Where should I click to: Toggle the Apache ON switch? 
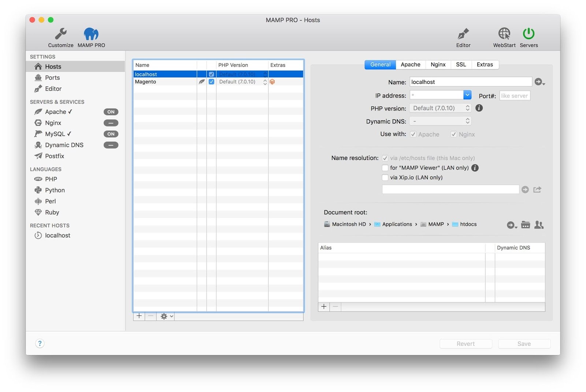(x=111, y=112)
